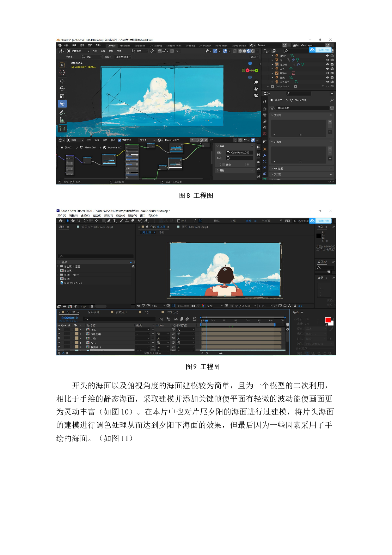
Task: Open the 50% magnification dropdown in the preview
Action: tap(158, 306)
